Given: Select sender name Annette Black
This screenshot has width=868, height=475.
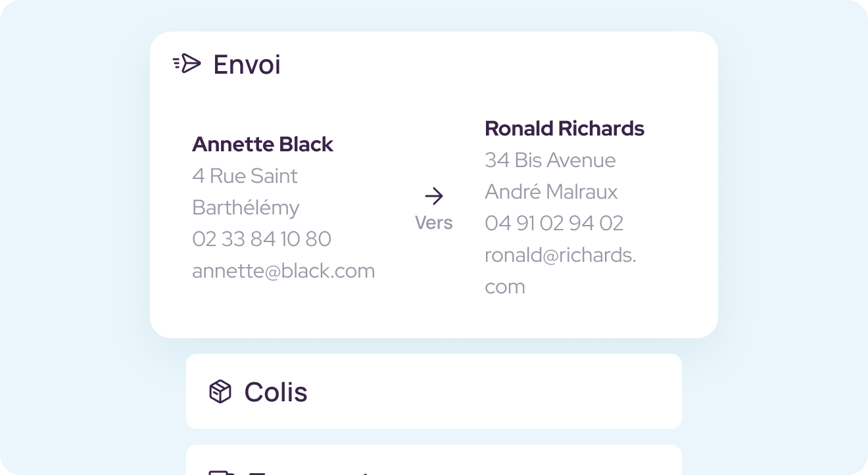Looking at the screenshot, I should pyautogui.click(x=262, y=144).
